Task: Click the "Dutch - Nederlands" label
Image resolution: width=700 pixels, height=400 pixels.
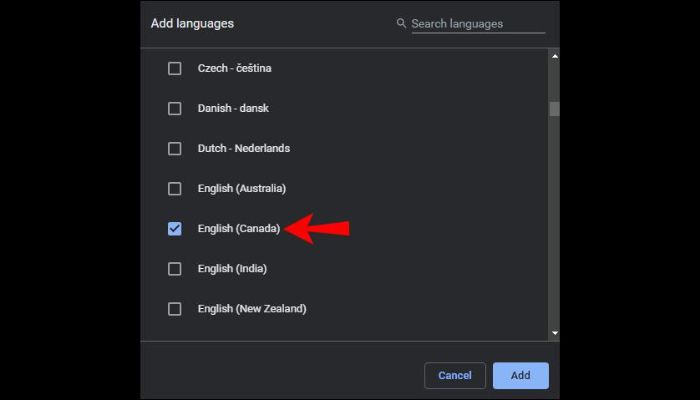Action: (244, 149)
